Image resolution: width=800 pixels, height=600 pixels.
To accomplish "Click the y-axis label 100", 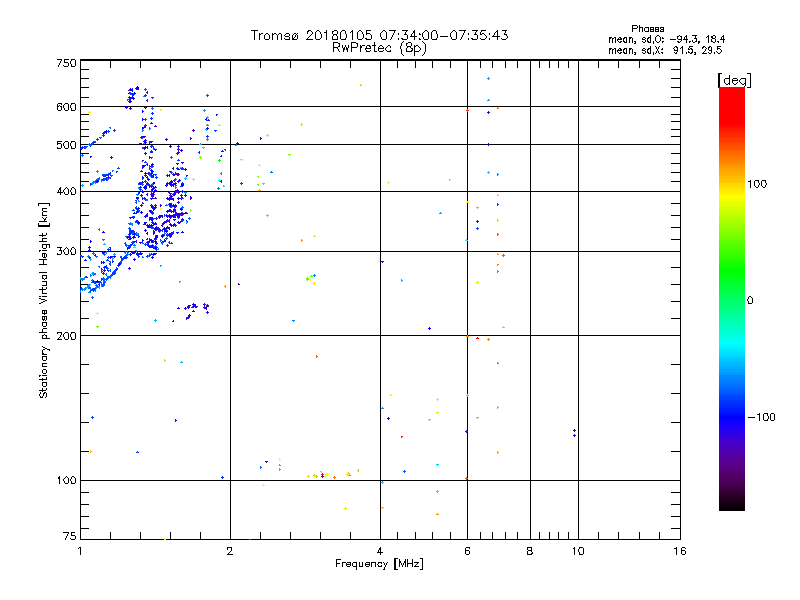I will coord(66,481).
